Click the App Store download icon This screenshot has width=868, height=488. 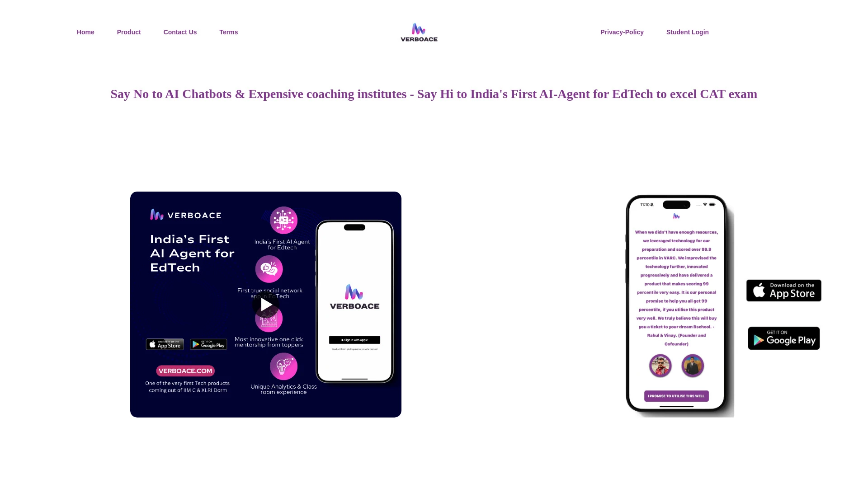[x=783, y=290]
